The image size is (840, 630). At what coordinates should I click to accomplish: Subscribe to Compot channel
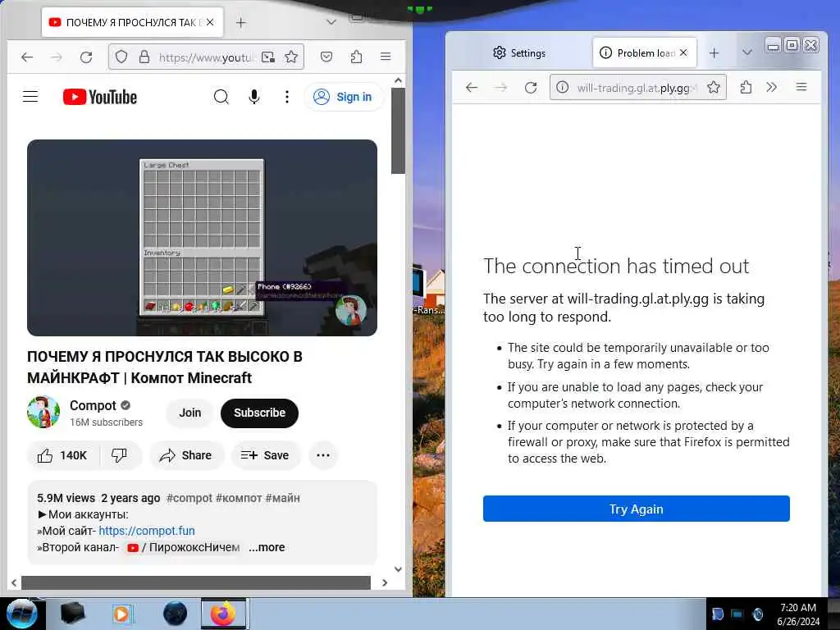[259, 413]
